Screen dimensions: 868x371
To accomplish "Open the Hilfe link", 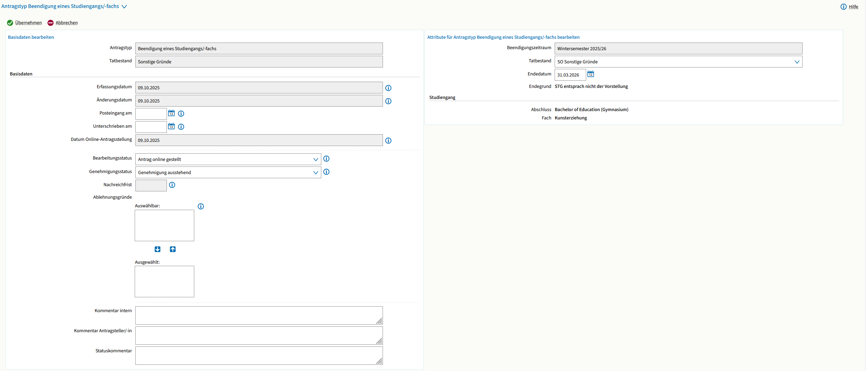I will tap(853, 7).
